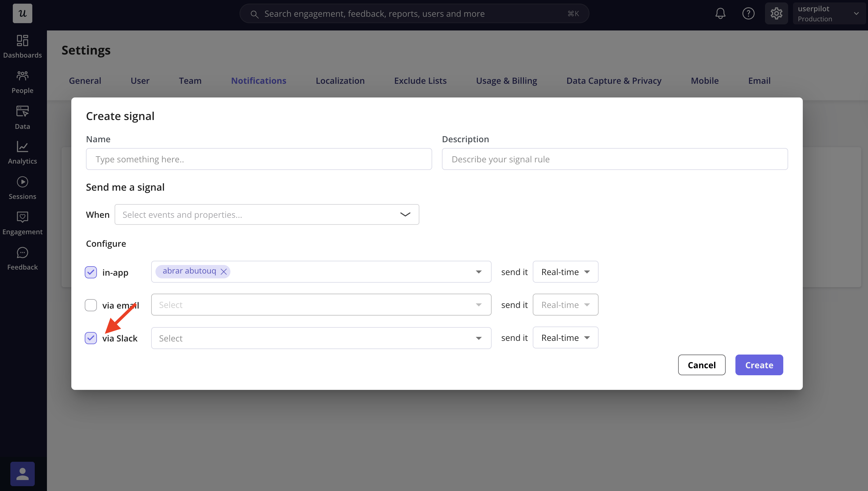Image resolution: width=868 pixels, height=491 pixels.
Task: Switch to the Localization tab
Action: point(340,81)
